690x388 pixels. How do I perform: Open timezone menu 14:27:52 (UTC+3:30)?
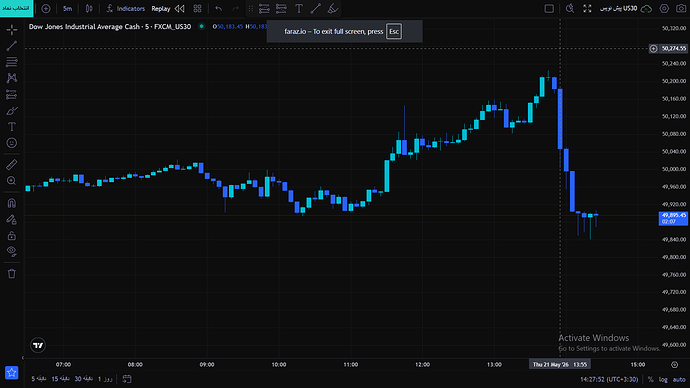(x=609, y=379)
